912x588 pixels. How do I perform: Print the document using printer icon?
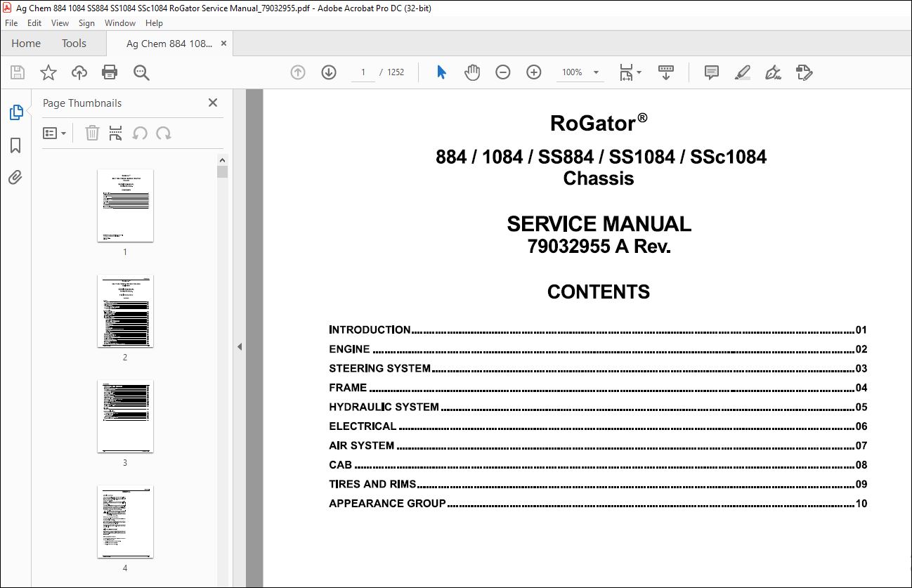coord(110,72)
